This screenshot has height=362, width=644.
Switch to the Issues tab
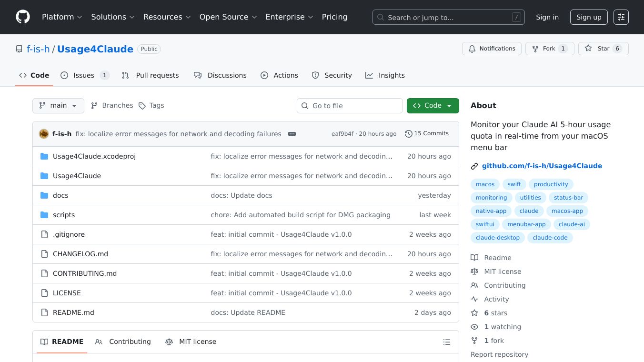[85, 75]
